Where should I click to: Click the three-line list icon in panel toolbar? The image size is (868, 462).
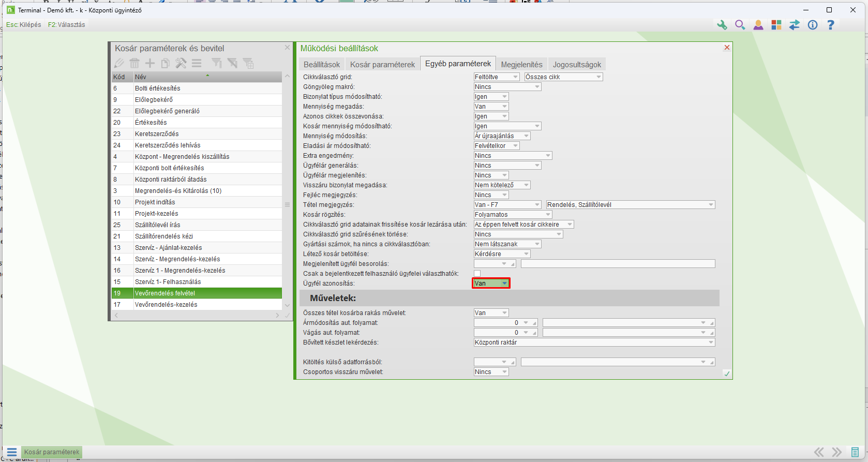(197, 63)
